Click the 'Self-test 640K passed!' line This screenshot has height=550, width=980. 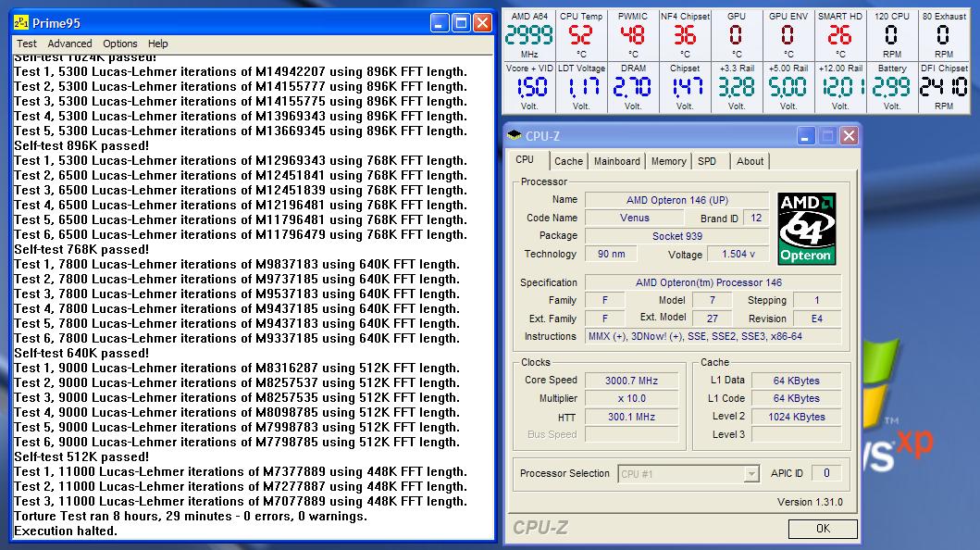pos(81,353)
